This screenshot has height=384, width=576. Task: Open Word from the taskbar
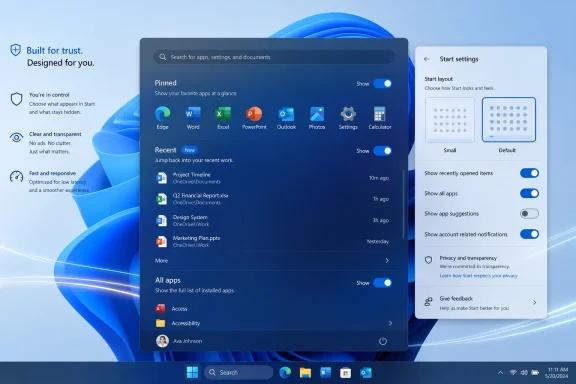pyautogui.click(x=325, y=372)
